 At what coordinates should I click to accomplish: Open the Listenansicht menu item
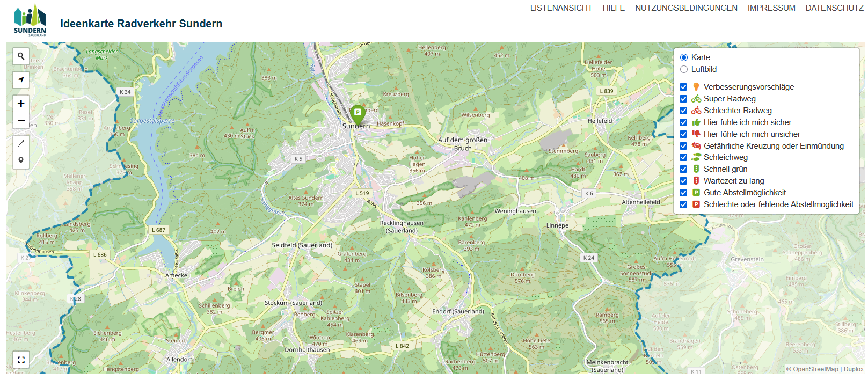(x=561, y=8)
